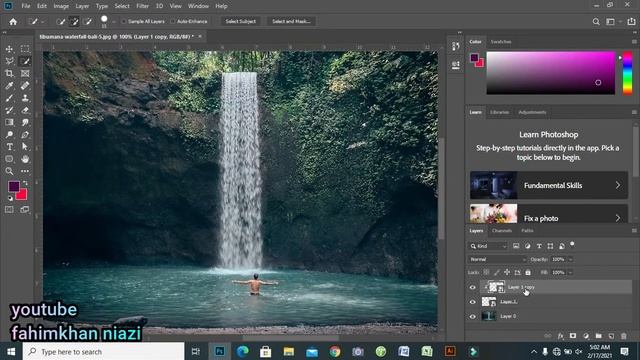Open the Filter menu

coord(142,6)
